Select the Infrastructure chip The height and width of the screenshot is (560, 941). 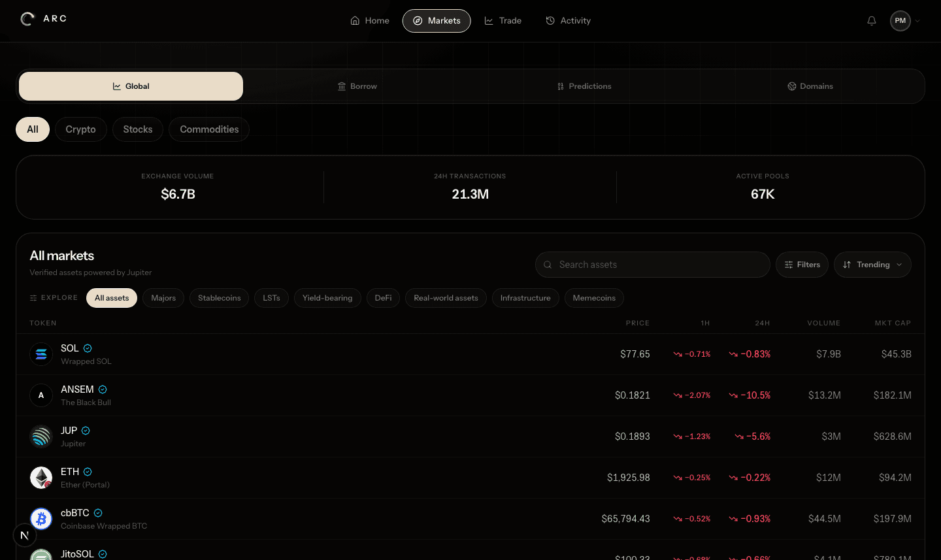[525, 298]
